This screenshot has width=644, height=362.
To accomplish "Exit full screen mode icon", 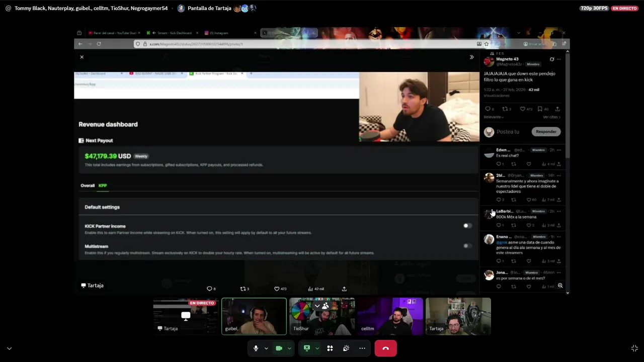I will click(x=634, y=348).
